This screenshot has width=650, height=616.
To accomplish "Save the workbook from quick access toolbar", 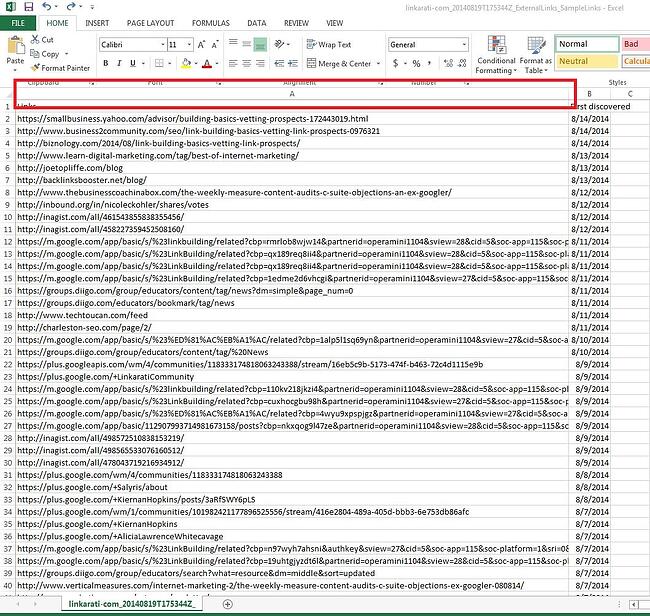I will pos(29,7).
